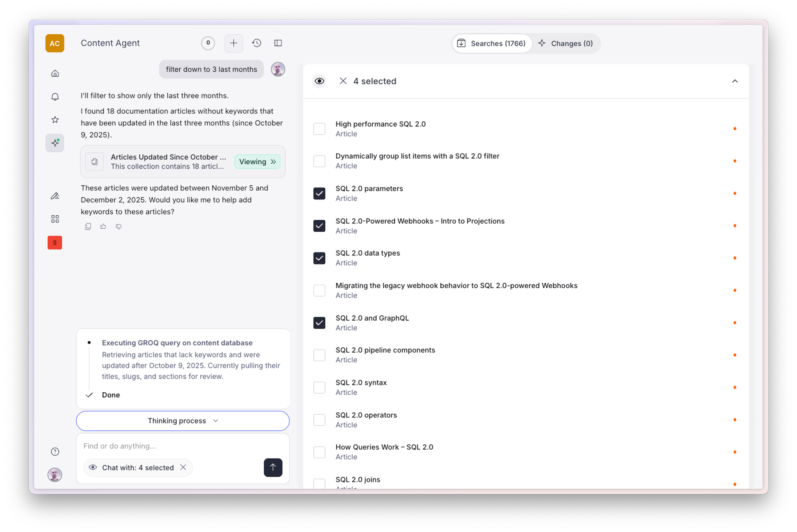Open the home icon in sidebar
Screen dimensions: 797x532
tap(55, 73)
